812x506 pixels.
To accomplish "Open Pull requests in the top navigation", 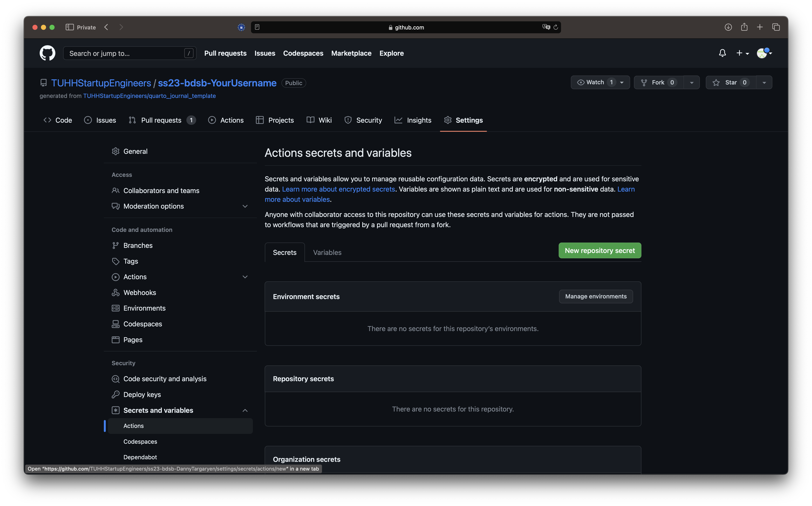I will tap(225, 53).
